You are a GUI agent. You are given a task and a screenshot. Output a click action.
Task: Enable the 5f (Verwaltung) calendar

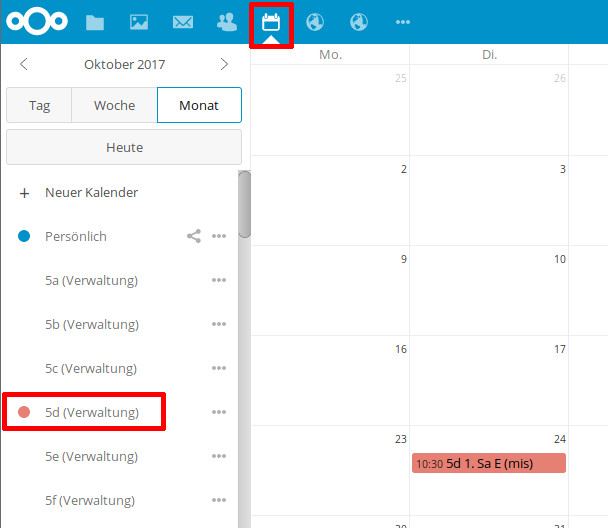90,500
